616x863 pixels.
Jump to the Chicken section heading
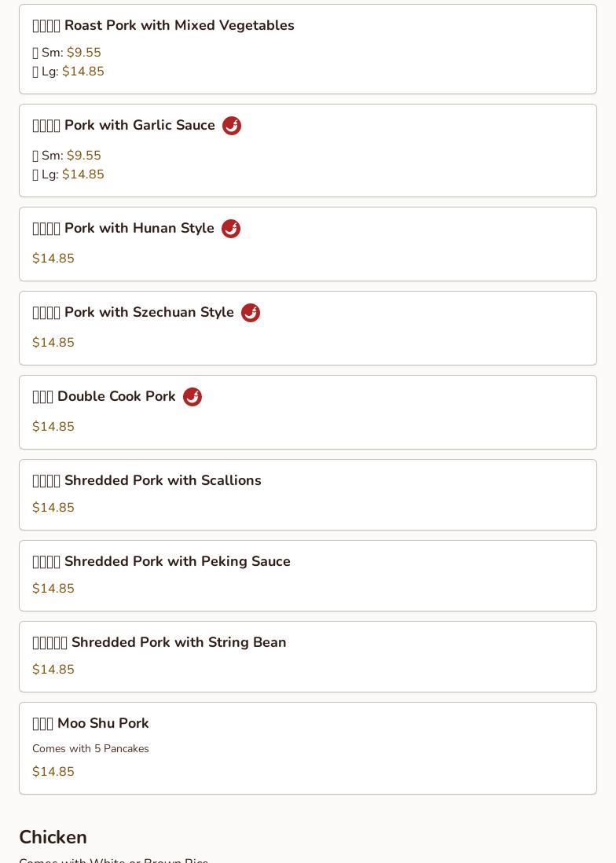click(53, 837)
